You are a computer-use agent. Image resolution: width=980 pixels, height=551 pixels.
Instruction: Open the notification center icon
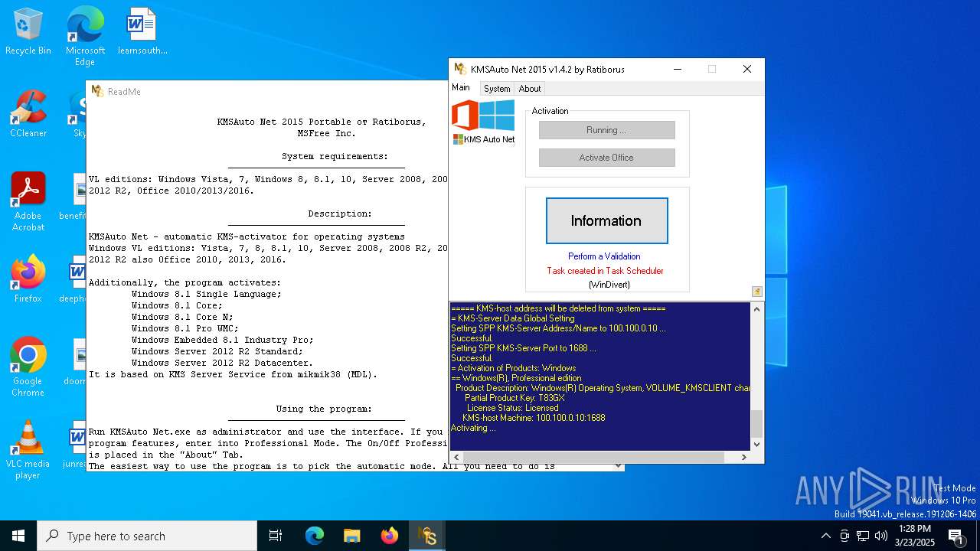955,536
